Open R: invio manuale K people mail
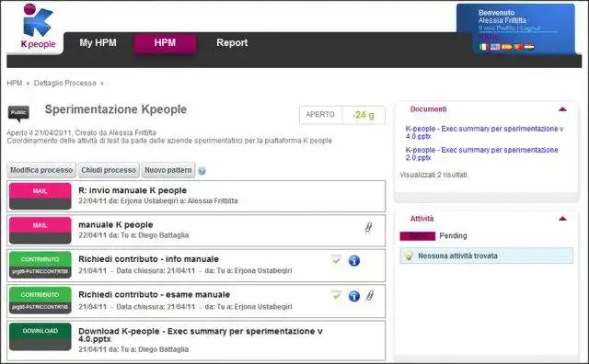The image size is (589, 364). [133, 190]
